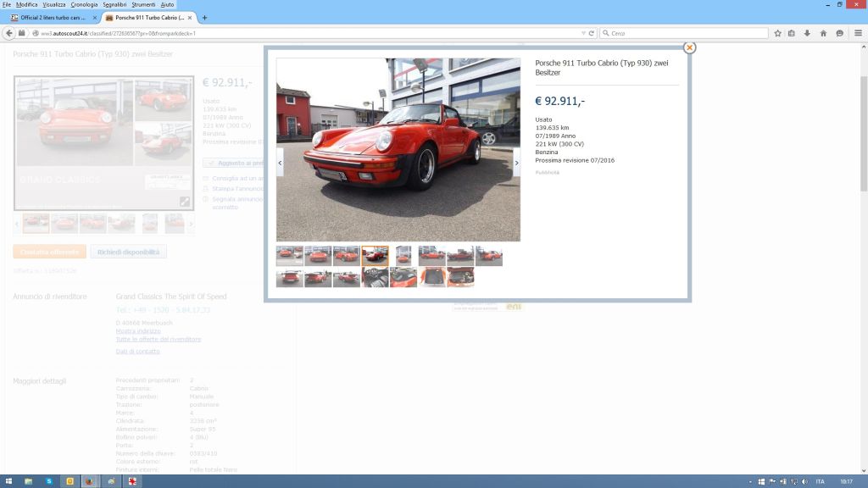Open the Modifica menu
This screenshot has height=488, width=868.
pyautogui.click(x=26, y=4)
